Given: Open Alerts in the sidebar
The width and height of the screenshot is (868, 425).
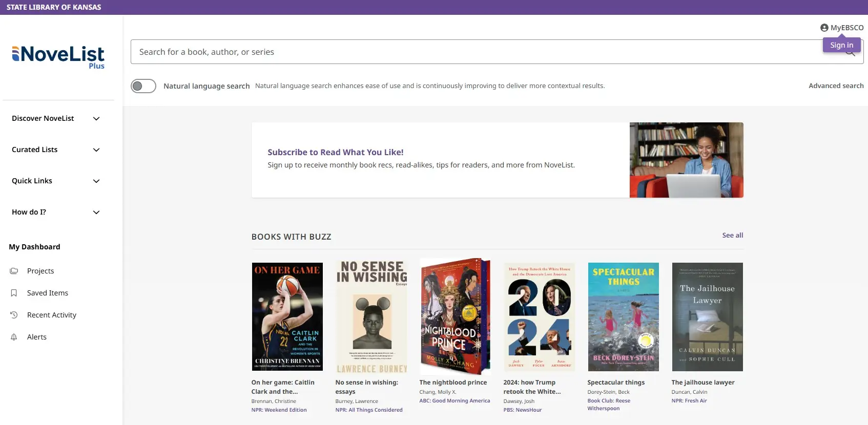Looking at the screenshot, I should coord(37,337).
